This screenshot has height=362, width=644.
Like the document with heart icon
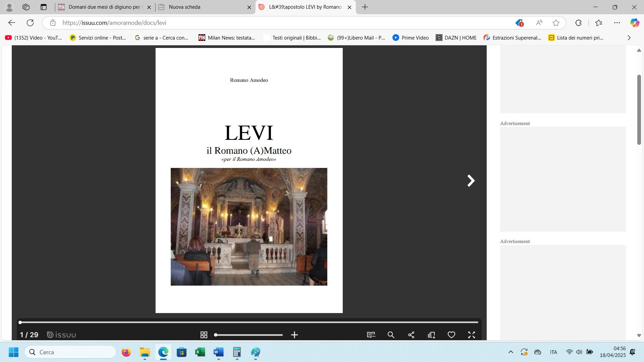pyautogui.click(x=451, y=335)
